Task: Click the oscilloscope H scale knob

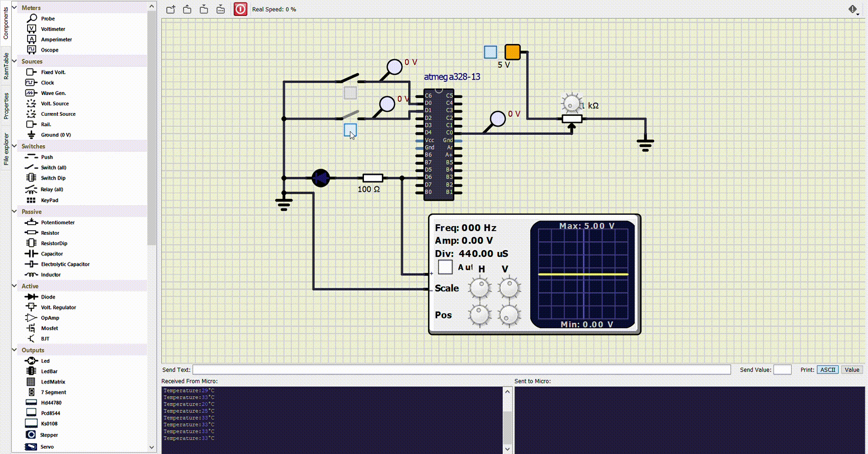Action: point(480,288)
